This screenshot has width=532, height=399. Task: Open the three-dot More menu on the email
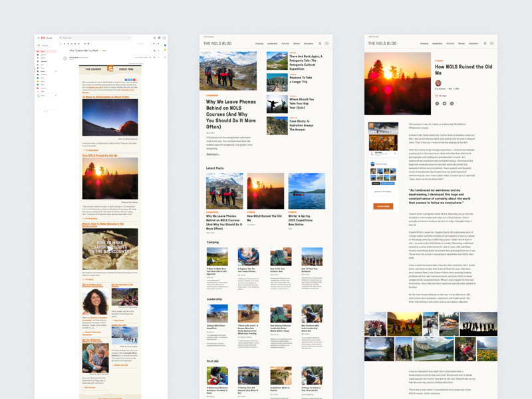pyautogui.click(x=158, y=57)
